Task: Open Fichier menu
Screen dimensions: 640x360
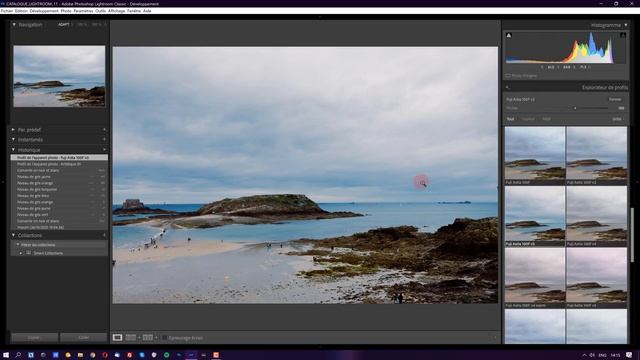Action: tap(7, 11)
